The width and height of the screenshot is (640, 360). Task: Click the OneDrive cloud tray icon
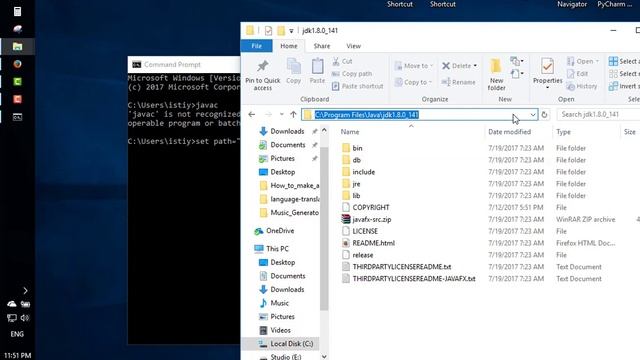point(11,304)
